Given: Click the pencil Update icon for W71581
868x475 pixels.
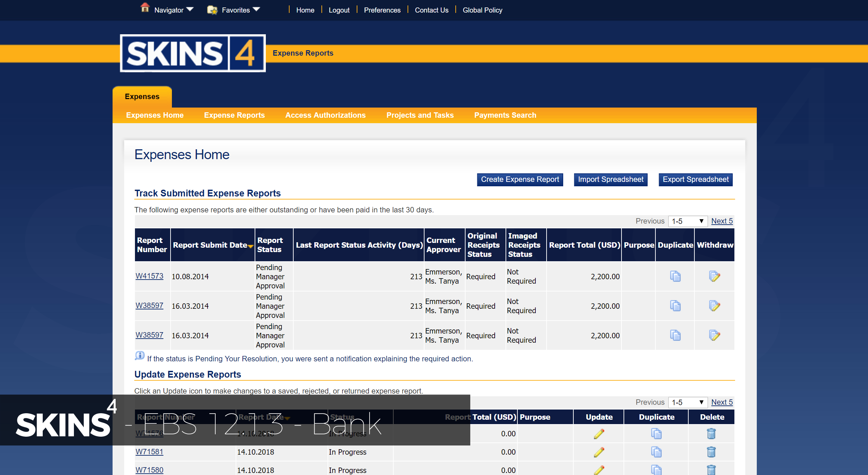Looking at the screenshot, I should [599, 452].
